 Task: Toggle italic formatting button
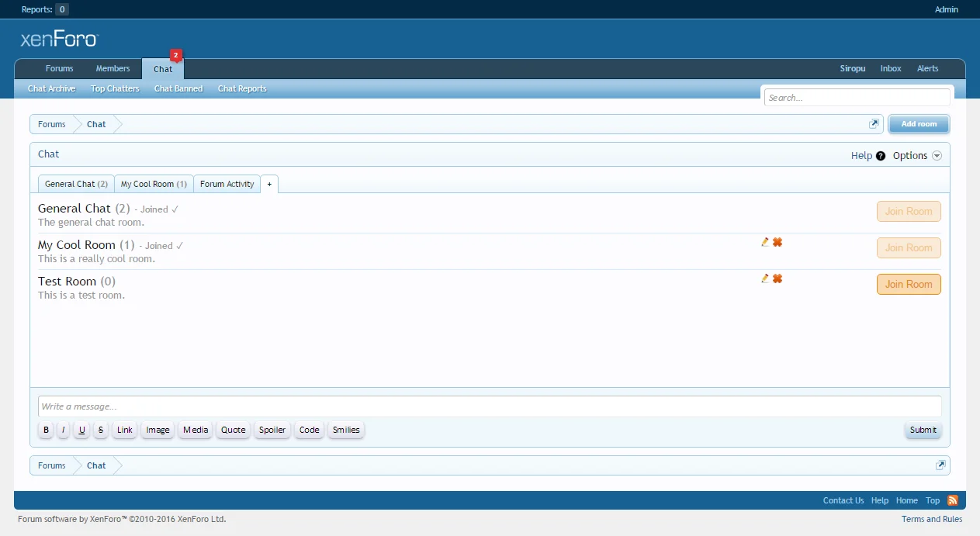(64, 430)
